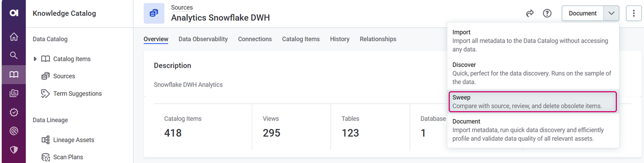Open Scan Plans in Data Lineage
The height and width of the screenshot is (163, 644).
[x=68, y=157]
